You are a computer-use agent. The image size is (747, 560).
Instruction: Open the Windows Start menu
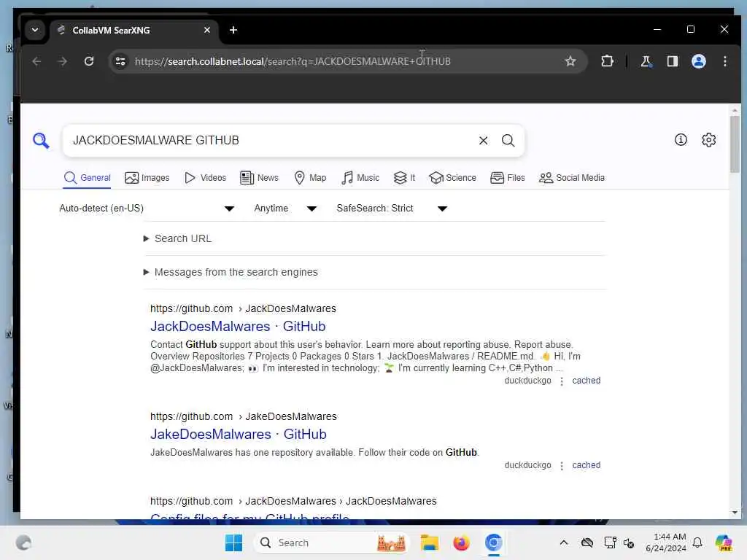(x=233, y=542)
